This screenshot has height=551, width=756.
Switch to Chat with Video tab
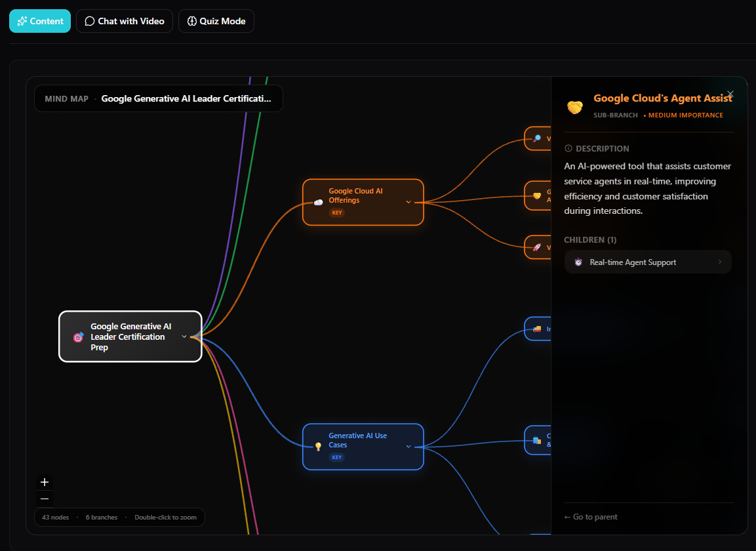[125, 21]
